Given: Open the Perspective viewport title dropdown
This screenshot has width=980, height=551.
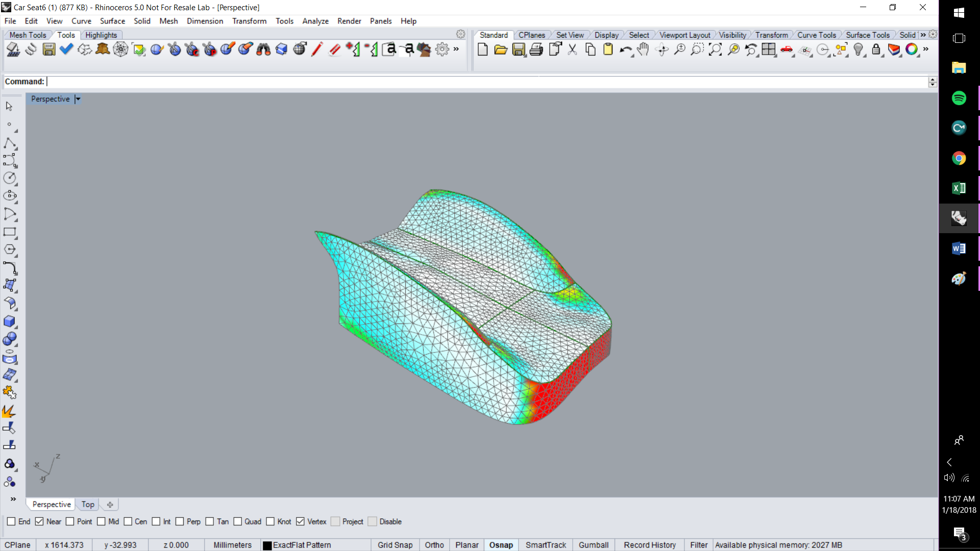Looking at the screenshot, I should pos(77,98).
